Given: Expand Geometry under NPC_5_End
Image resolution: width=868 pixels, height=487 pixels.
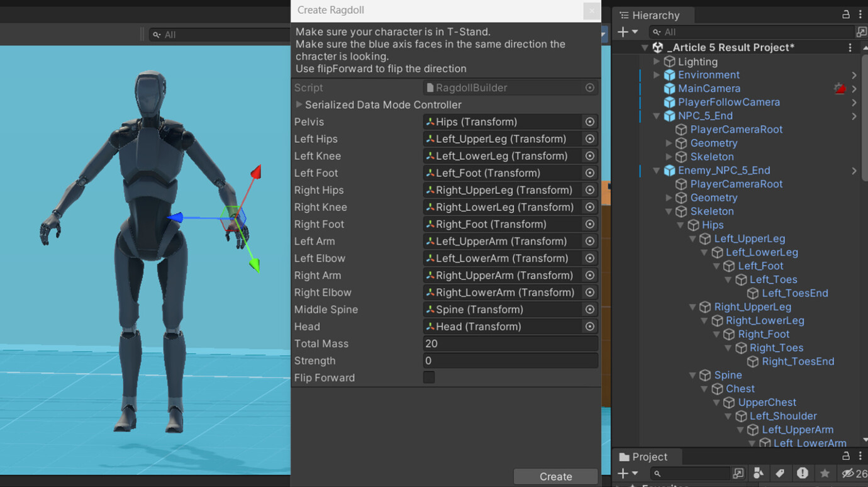Looking at the screenshot, I should (x=667, y=143).
